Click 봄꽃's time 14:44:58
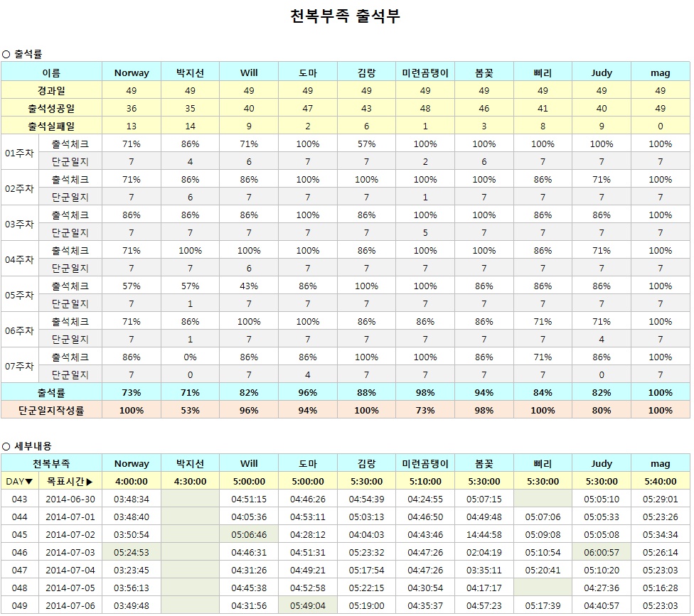Image resolution: width=694 pixels, height=616 pixels. (484, 534)
